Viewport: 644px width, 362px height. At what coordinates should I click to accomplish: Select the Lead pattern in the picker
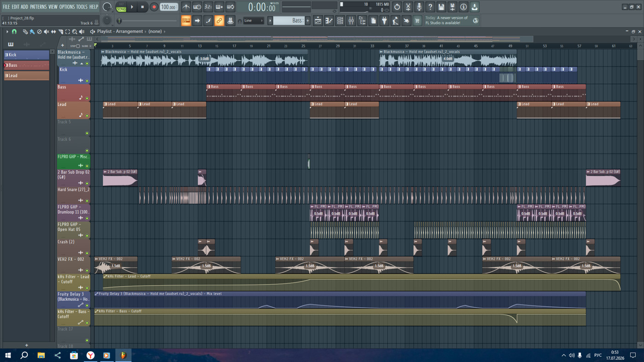click(27, 76)
